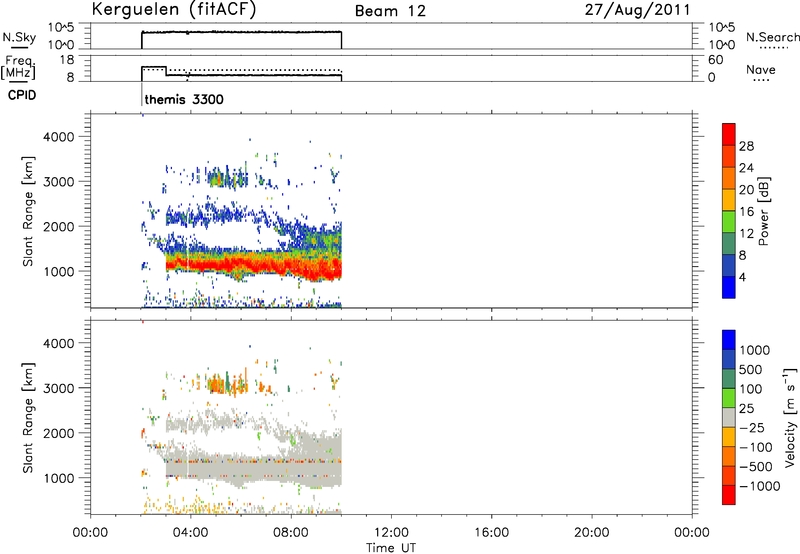Click the date '27/Aug/2011'

(637, 10)
